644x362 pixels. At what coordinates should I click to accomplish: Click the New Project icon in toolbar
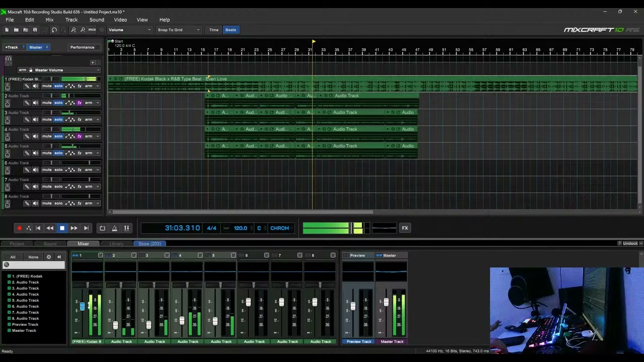pos(7,30)
